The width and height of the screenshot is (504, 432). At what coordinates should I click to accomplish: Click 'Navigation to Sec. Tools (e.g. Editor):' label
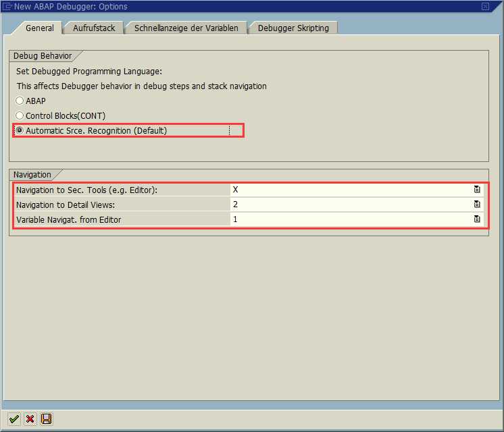[x=86, y=190]
